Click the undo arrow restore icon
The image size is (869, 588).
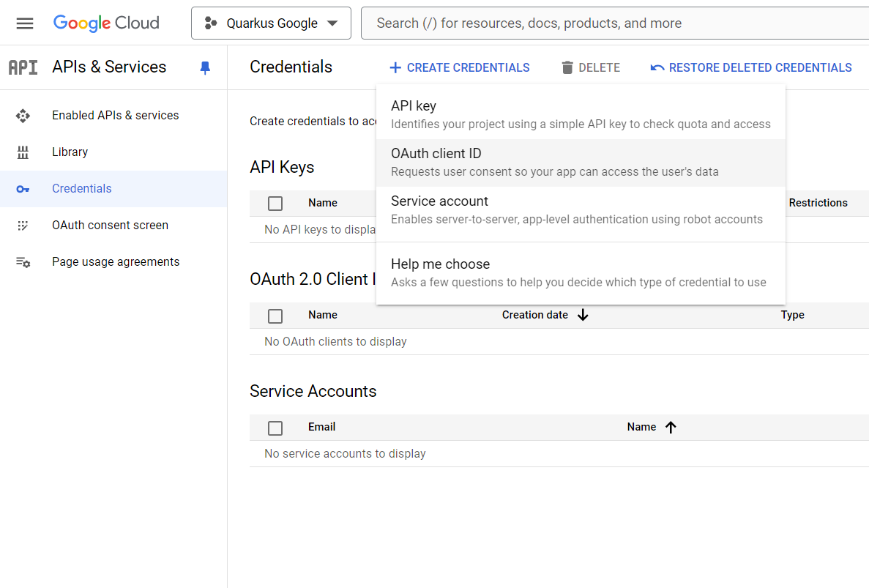[657, 67]
